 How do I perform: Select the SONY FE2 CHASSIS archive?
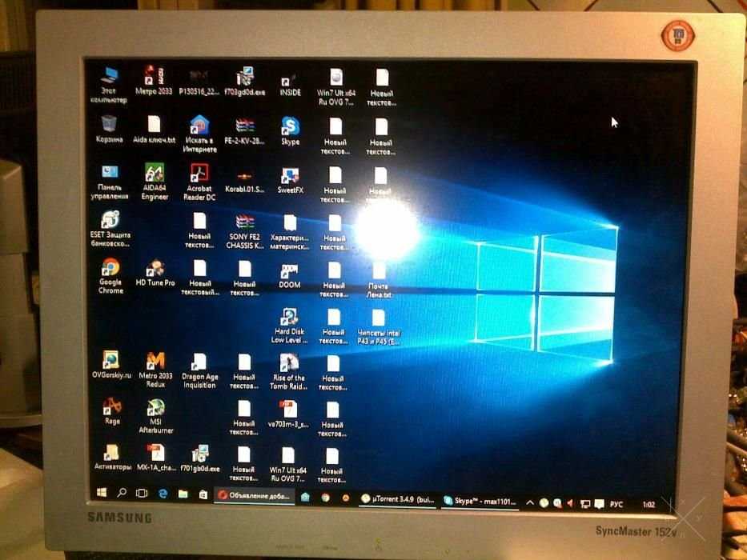point(244,231)
